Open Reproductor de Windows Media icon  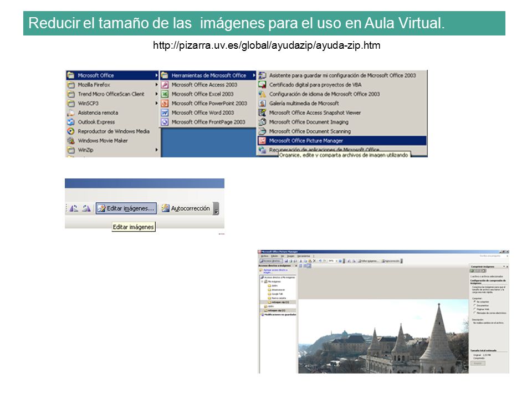click(x=70, y=131)
